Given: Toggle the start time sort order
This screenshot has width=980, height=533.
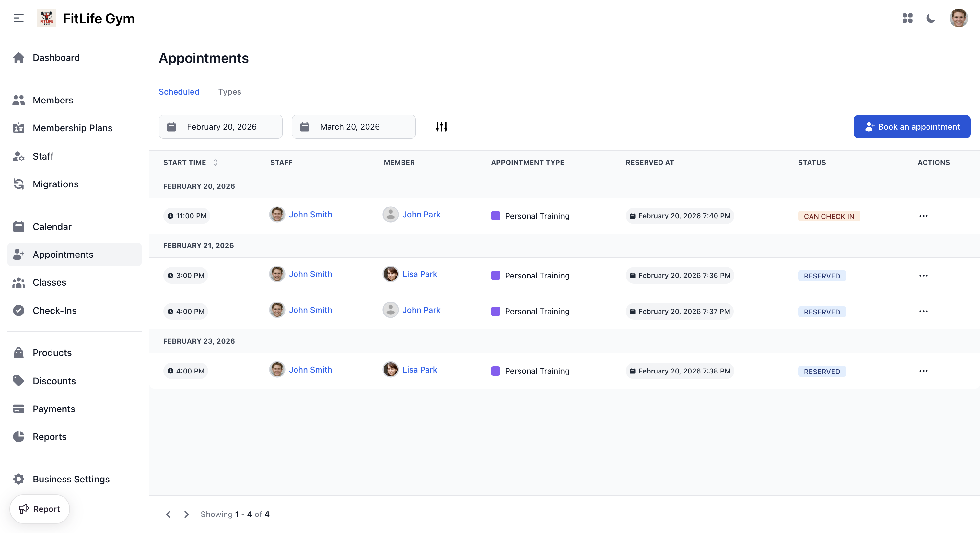Looking at the screenshot, I should pos(215,162).
